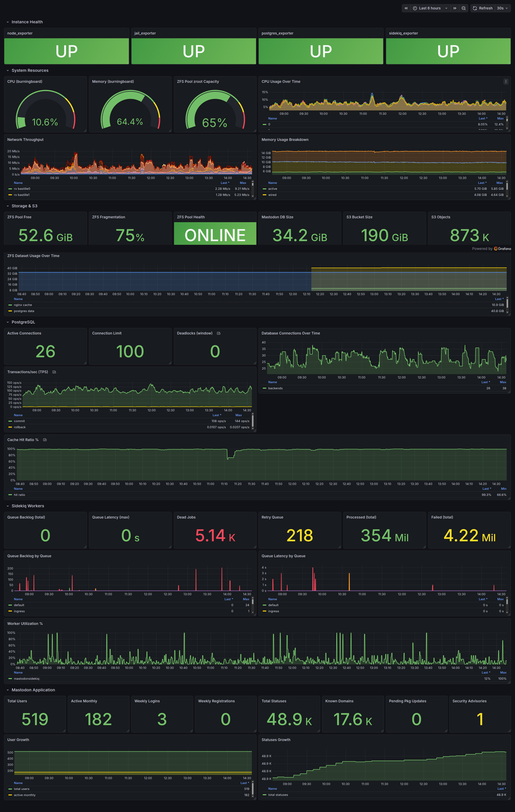The width and height of the screenshot is (515, 812).
Task: Open the ZFS Dataset Usage Over Time title menu
Action: (x=33, y=256)
